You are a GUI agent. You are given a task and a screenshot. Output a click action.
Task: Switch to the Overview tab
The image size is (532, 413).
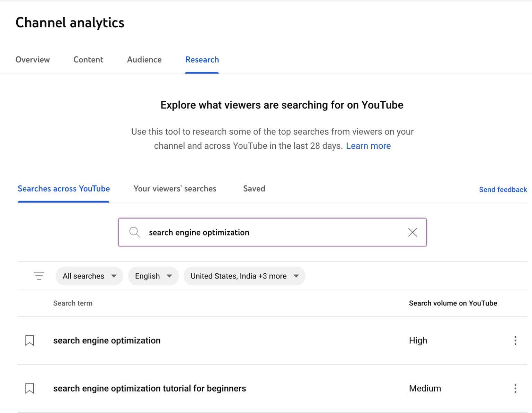32,60
